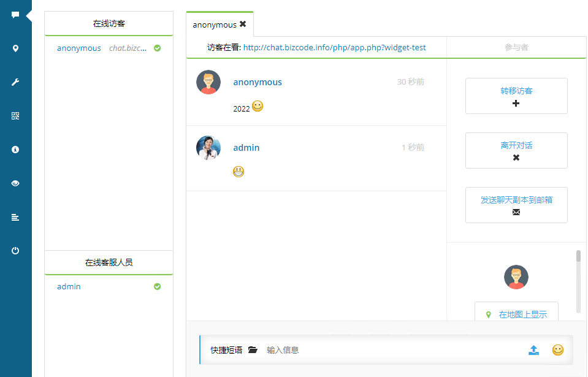Click green status check beside anonymous visitor
The image size is (588, 377).
[x=158, y=48]
